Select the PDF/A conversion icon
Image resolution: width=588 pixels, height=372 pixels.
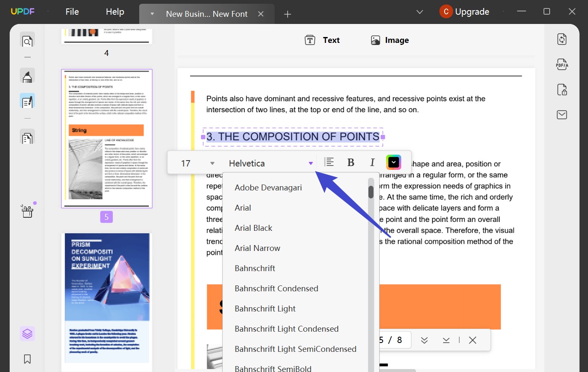[x=562, y=64]
